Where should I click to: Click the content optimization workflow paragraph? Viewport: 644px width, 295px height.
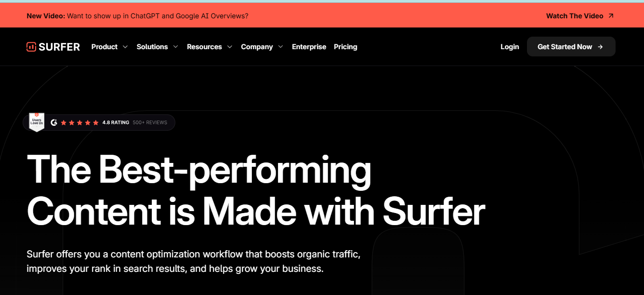tap(193, 261)
